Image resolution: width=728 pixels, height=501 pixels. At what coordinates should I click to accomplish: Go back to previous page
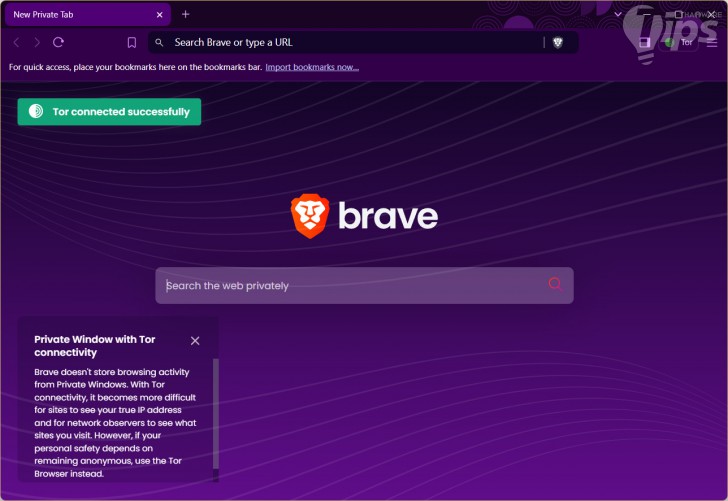point(16,43)
